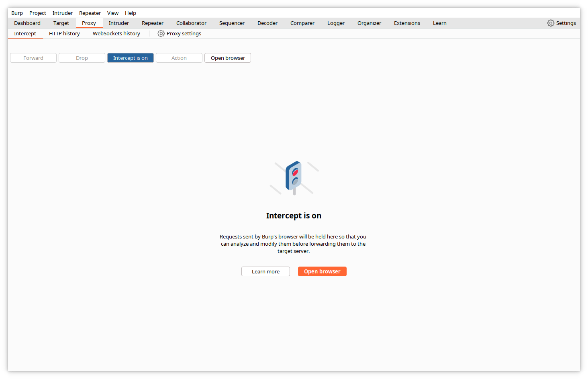Viewport: 588px width, 379px height.
Task: Open the Burp menu
Action: coord(17,13)
